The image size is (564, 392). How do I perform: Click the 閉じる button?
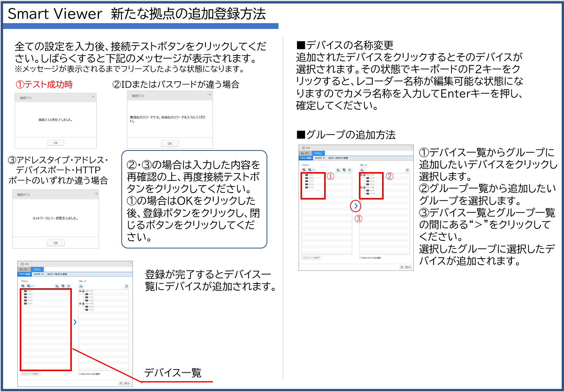coord(127,383)
